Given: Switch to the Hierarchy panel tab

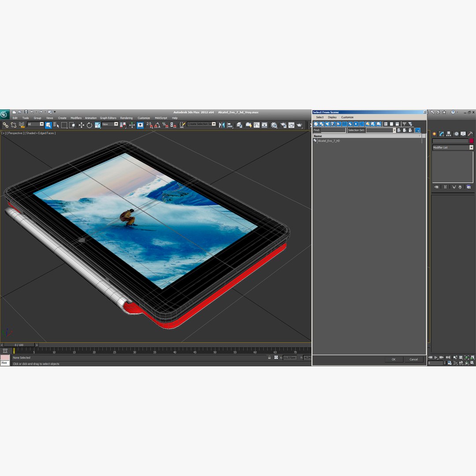Looking at the screenshot, I should coord(449,134).
